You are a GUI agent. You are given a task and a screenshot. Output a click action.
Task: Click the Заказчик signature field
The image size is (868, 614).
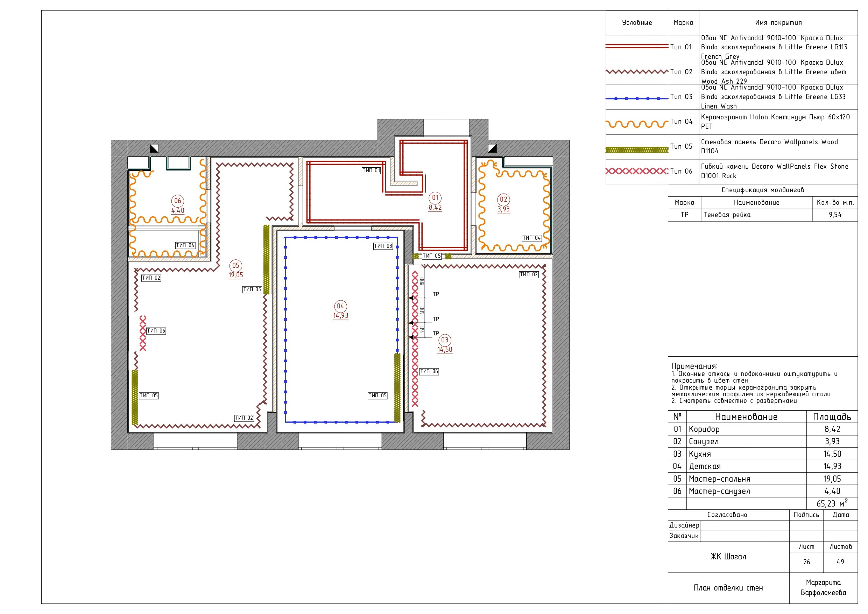coord(744,536)
